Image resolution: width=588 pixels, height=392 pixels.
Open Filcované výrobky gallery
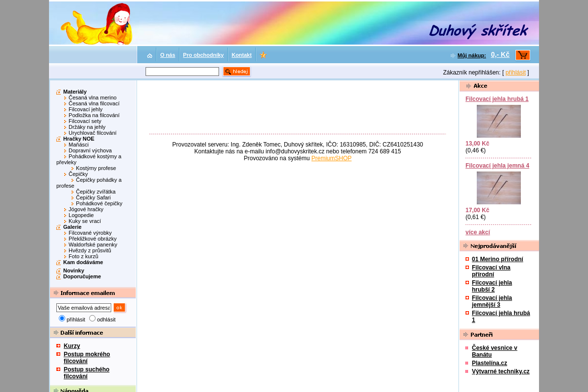tap(90, 233)
